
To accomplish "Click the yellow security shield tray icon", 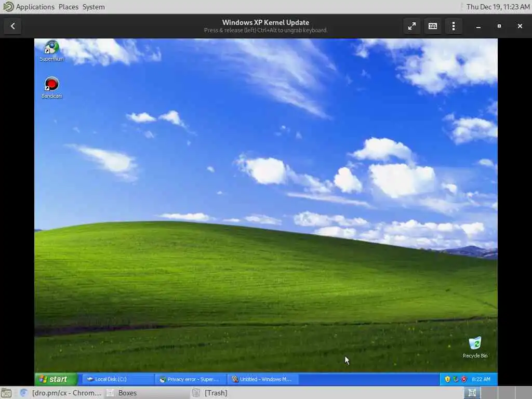I will [447, 379].
